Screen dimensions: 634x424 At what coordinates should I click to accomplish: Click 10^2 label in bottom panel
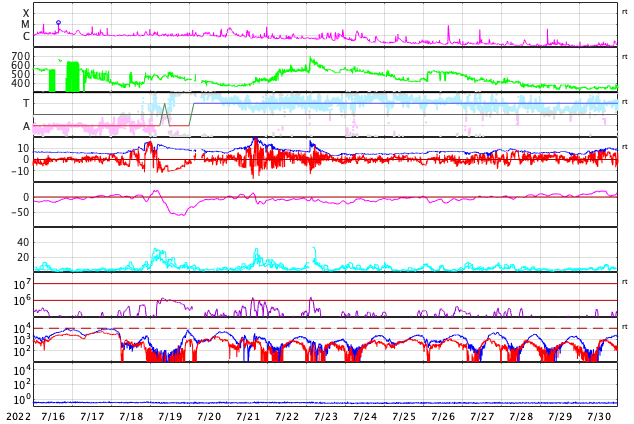point(22,384)
